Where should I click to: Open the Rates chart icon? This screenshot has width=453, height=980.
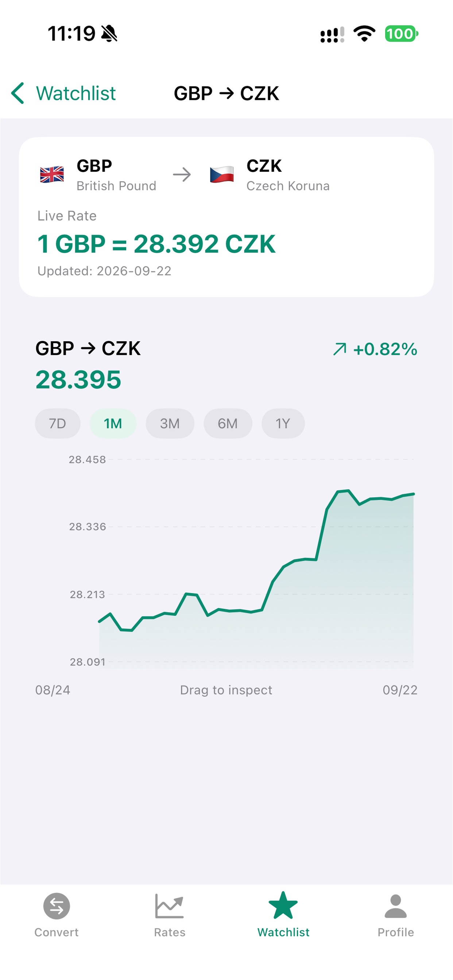[169, 906]
